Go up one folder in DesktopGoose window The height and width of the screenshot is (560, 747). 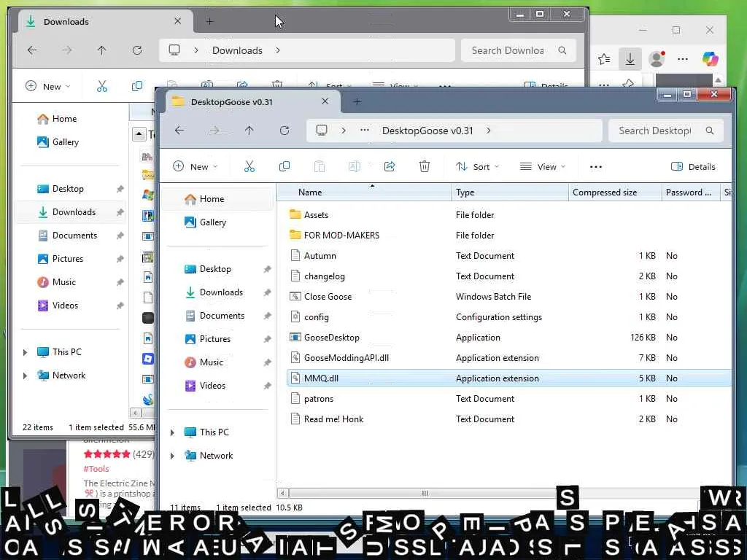(249, 130)
